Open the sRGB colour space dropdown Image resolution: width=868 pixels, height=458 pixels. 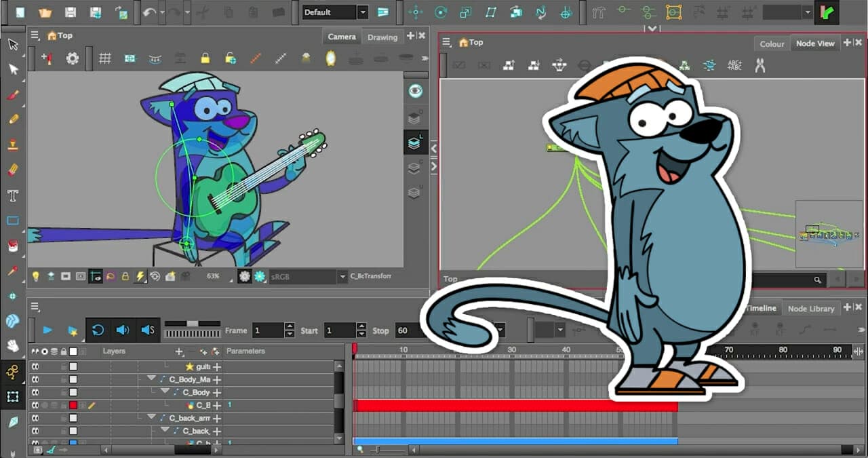(342, 277)
